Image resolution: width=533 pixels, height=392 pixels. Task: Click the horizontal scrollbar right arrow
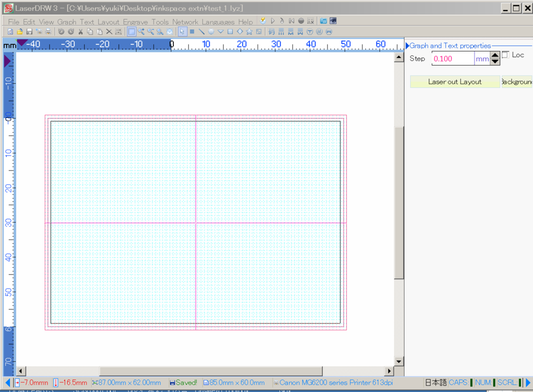point(389,371)
